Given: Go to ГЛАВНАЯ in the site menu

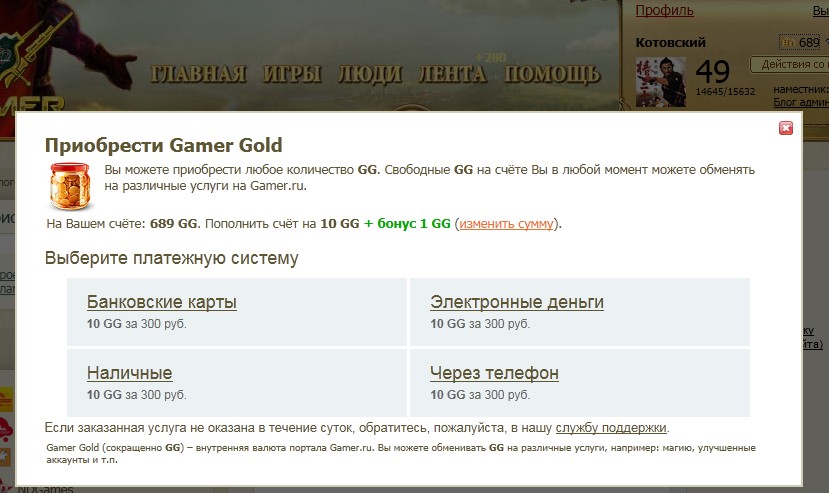Looking at the screenshot, I should pyautogui.click(x=198, y=74).
